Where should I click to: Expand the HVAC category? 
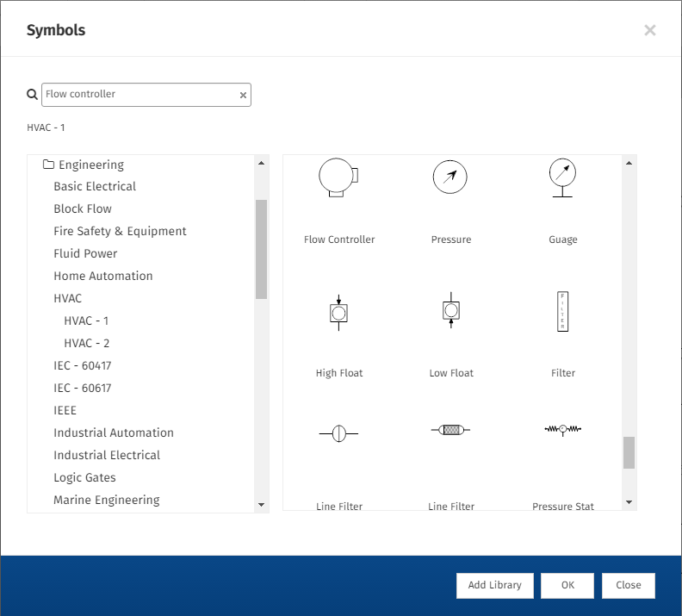[x=67, y=298]
